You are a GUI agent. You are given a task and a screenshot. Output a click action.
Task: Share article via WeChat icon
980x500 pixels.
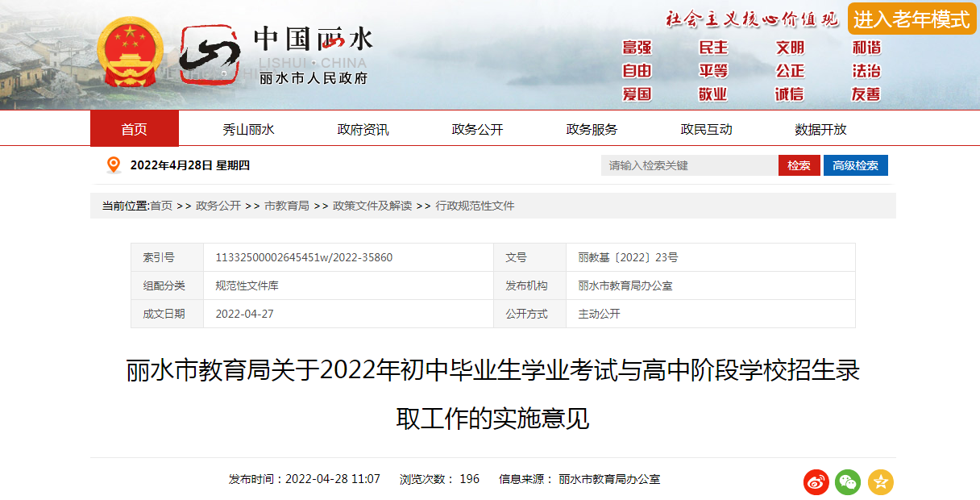[x=848, y=482]
